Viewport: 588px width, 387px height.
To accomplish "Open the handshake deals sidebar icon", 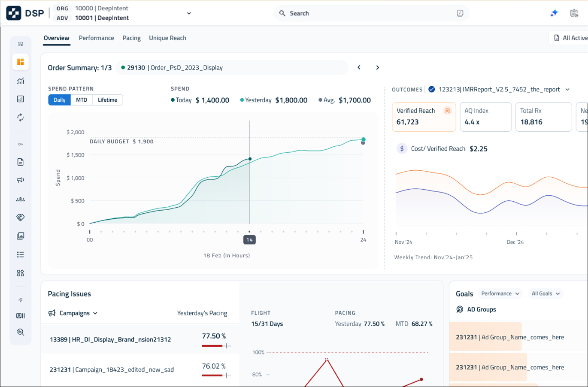I will coord(21,218).
